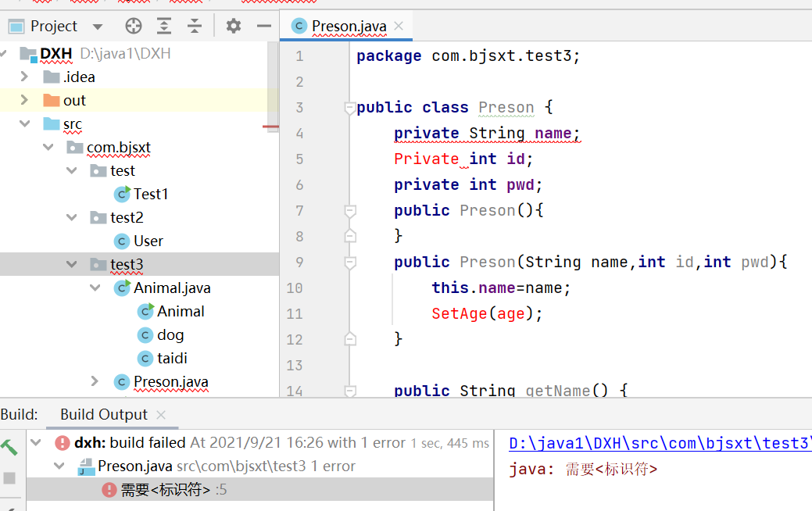Click the .idea folder icon

coord(52,77)
